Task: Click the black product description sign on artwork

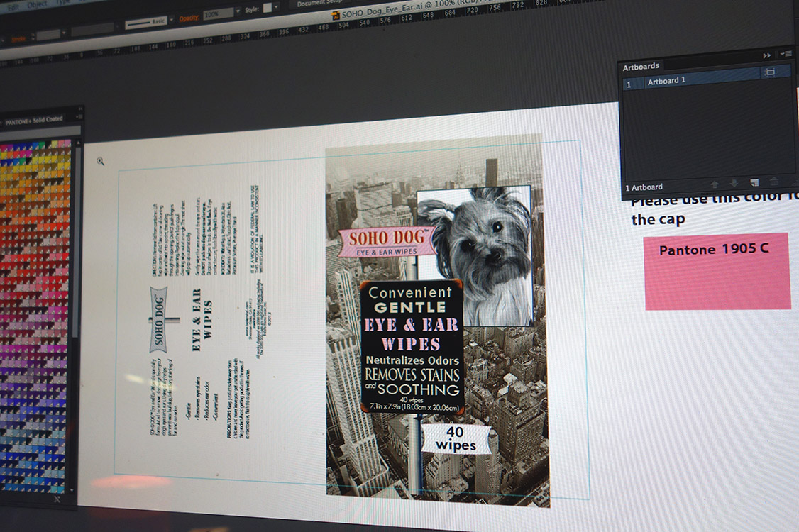Action: [412, 347]
